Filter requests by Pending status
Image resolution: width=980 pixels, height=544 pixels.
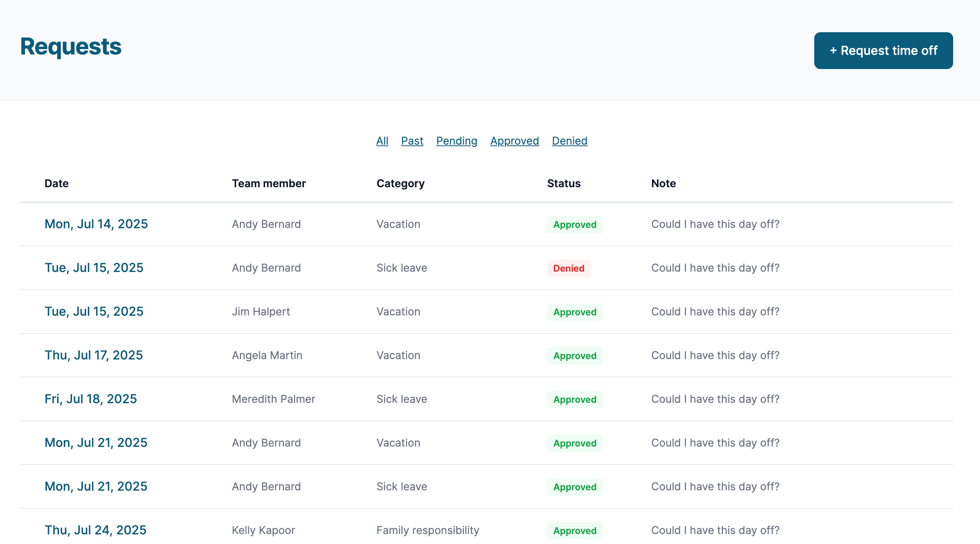[456, 141]
